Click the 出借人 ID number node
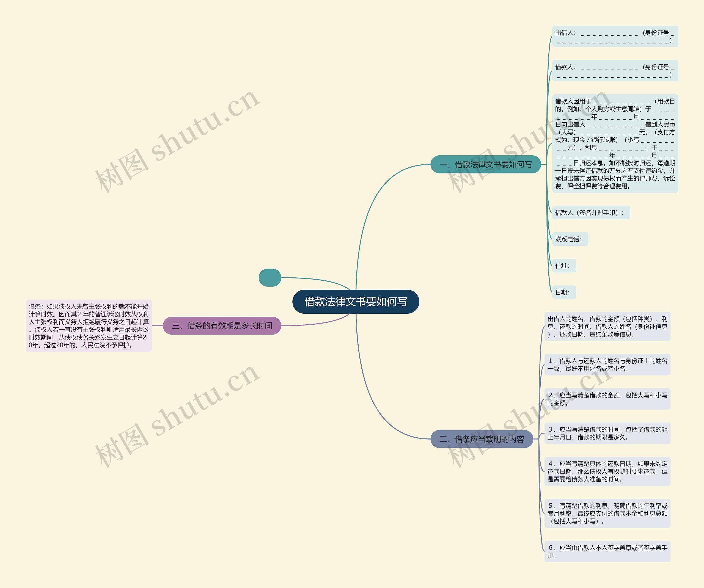 (x=615, y=37)
